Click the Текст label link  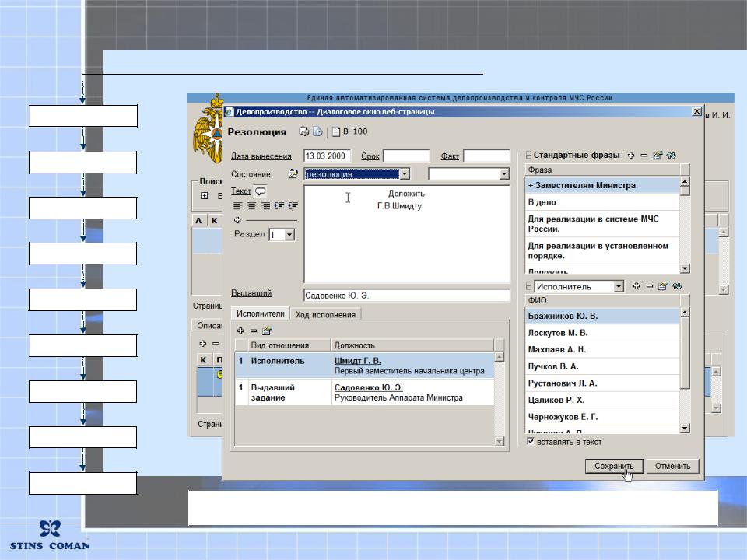(241, 191)
